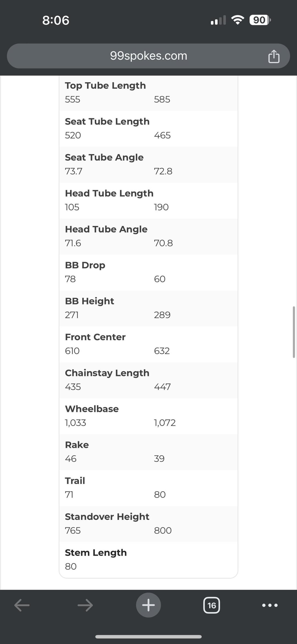The width and height of the screenshot is (297, 644).
Task: Tap the cellular signal bars icon
Action: pos(218,20)
